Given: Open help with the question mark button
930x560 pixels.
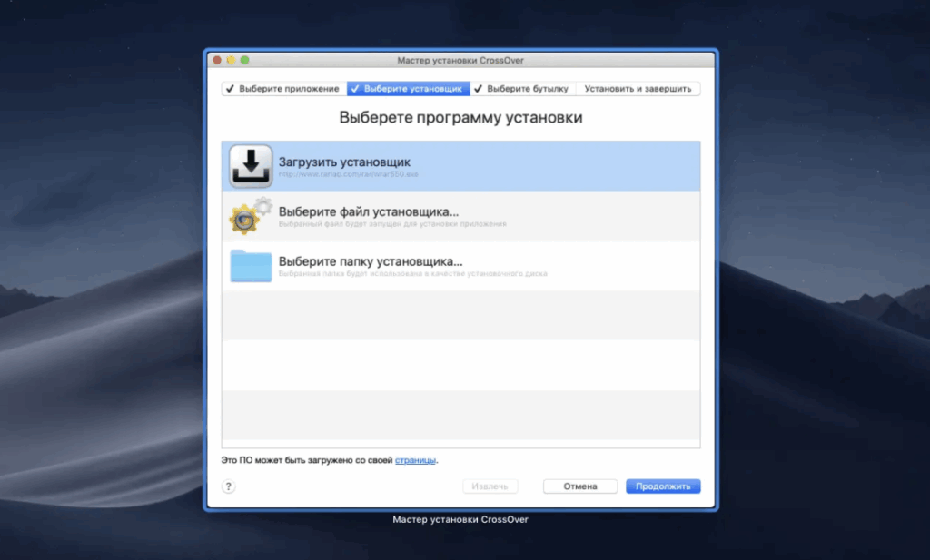Looking at the screenshot, I should 228,486.
